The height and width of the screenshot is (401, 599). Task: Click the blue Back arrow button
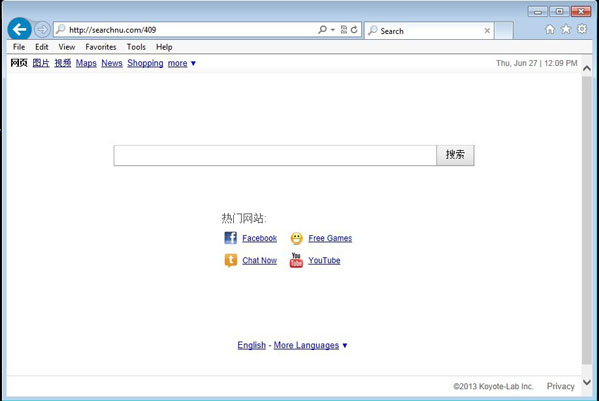(19, 29)
